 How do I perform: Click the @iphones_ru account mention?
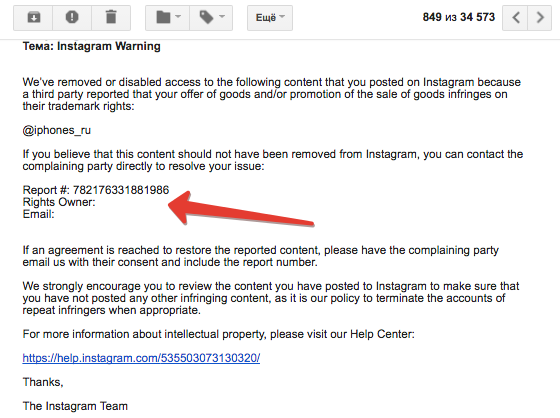(x=56, y=130)
